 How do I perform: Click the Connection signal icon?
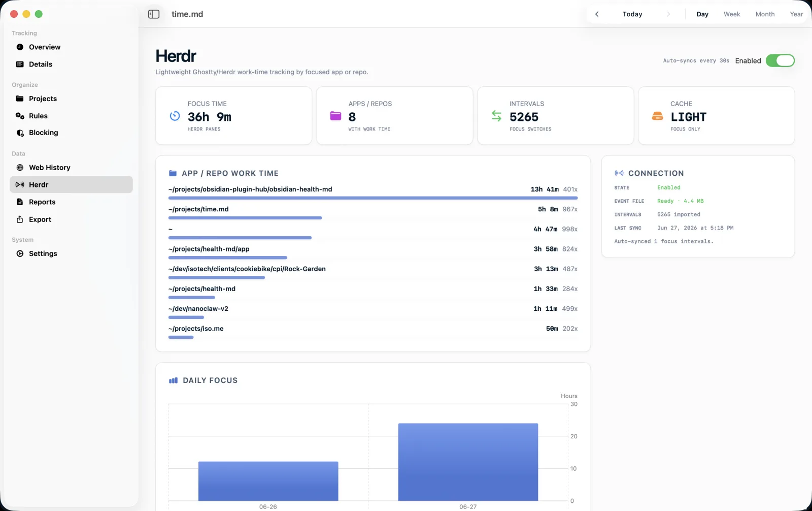(619, 173)
